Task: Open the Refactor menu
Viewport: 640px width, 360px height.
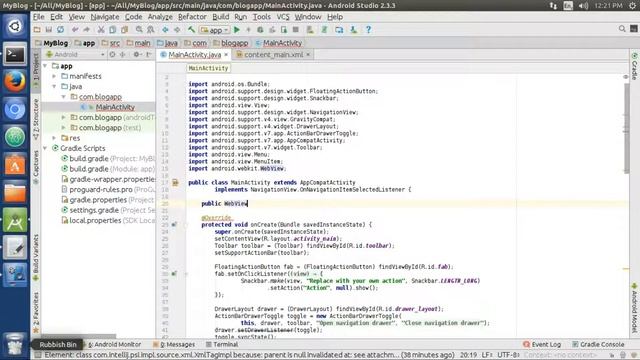Action: pyautogui.click(x=192, y=17)
